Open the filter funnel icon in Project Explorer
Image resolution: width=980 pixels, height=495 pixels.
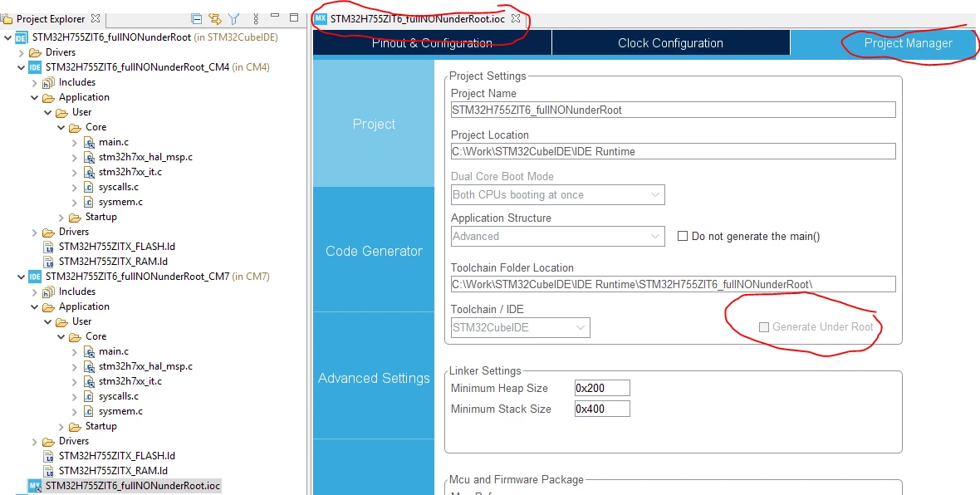pos(233,19)
